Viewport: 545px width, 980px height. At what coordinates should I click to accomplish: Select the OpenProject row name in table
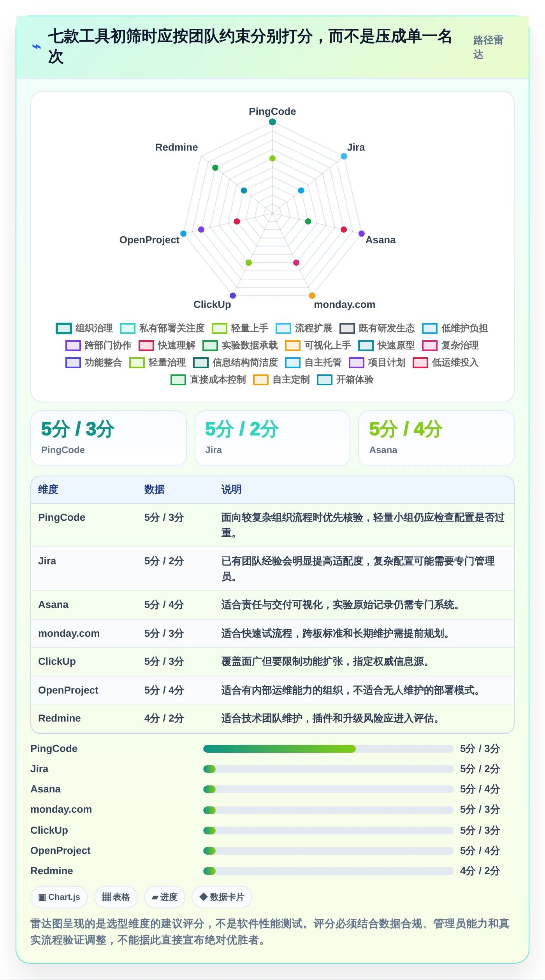[68, 690]
